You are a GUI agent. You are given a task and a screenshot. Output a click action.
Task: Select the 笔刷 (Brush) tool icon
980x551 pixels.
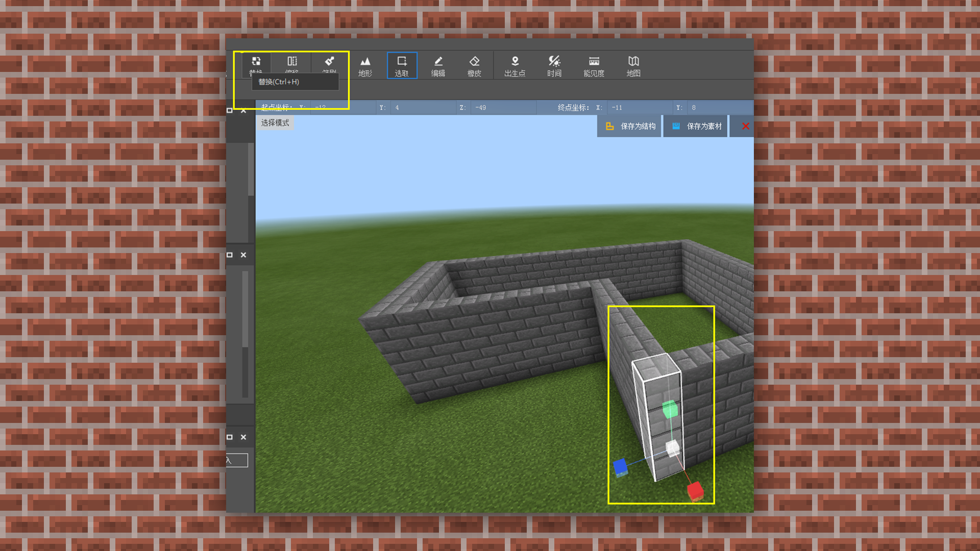(329, 62)
